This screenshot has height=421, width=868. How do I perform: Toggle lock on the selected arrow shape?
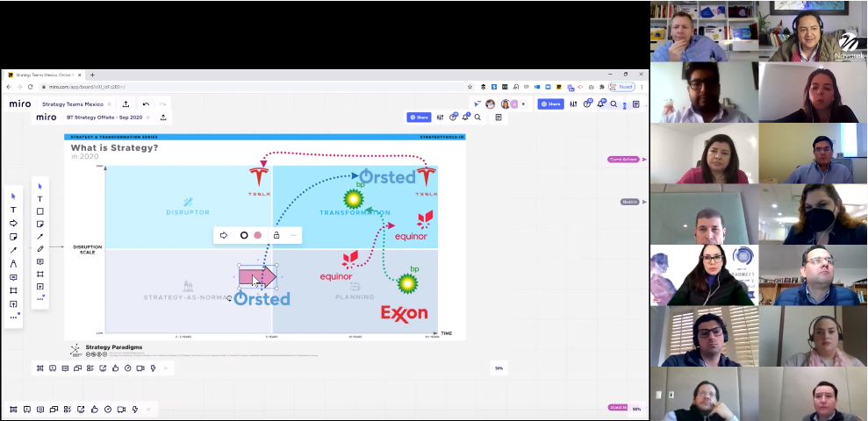276,235
